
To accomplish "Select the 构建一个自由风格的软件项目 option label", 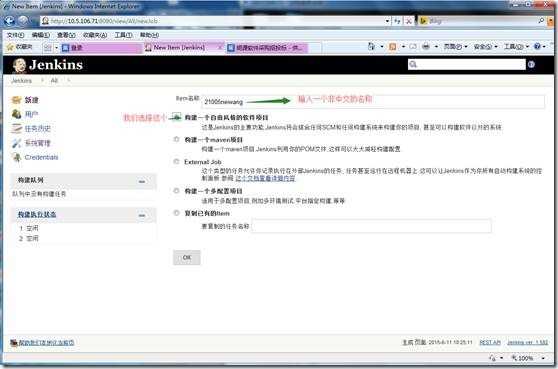I will (226, 117).
